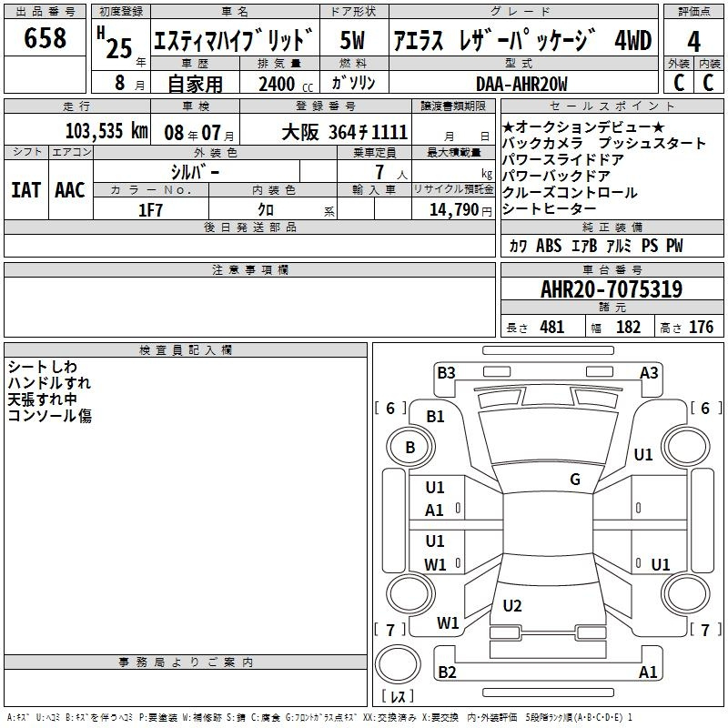
Task: Click the interior grade C under 内装
Action: [708, 83]
